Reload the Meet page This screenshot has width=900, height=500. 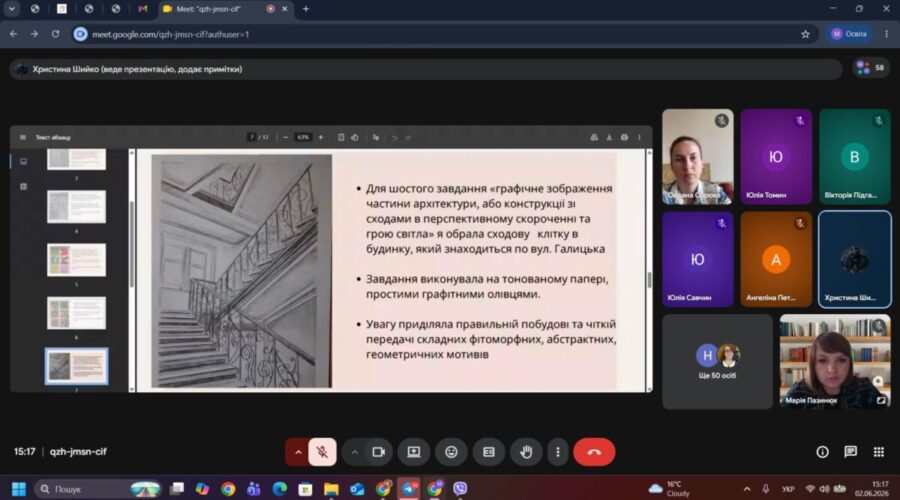pos(55,34)
